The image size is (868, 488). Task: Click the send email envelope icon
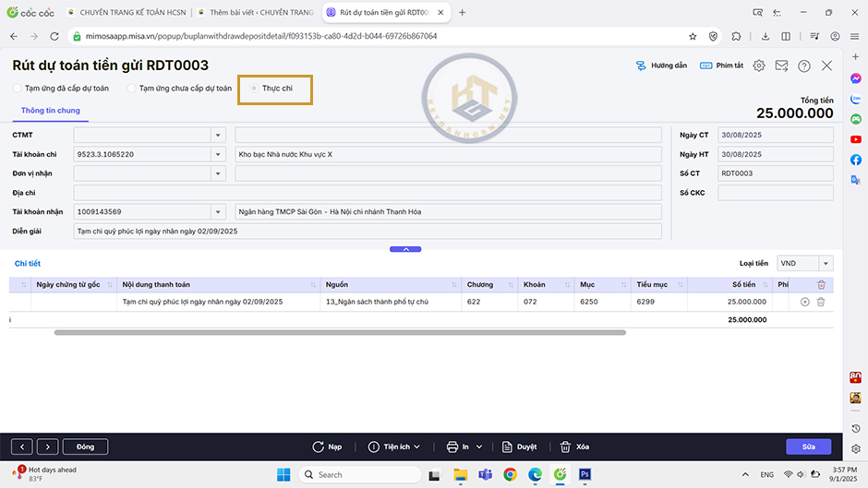[x=781, y=66]
